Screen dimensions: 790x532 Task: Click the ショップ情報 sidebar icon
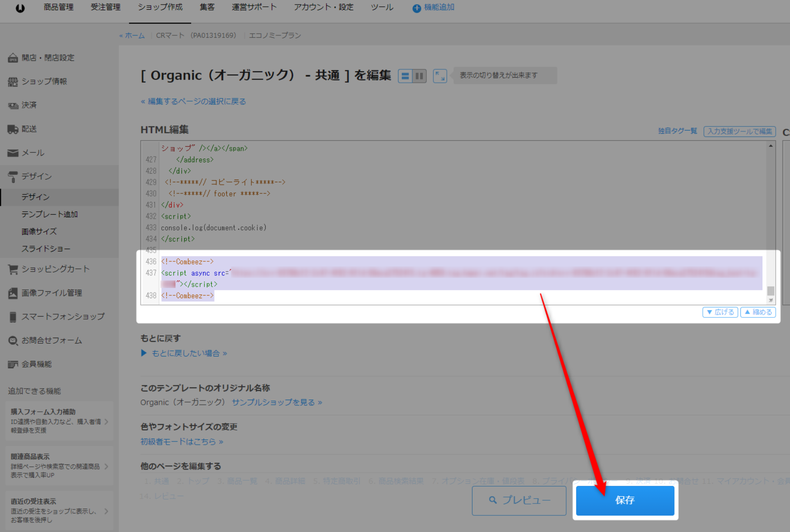(x=13, y=82)
